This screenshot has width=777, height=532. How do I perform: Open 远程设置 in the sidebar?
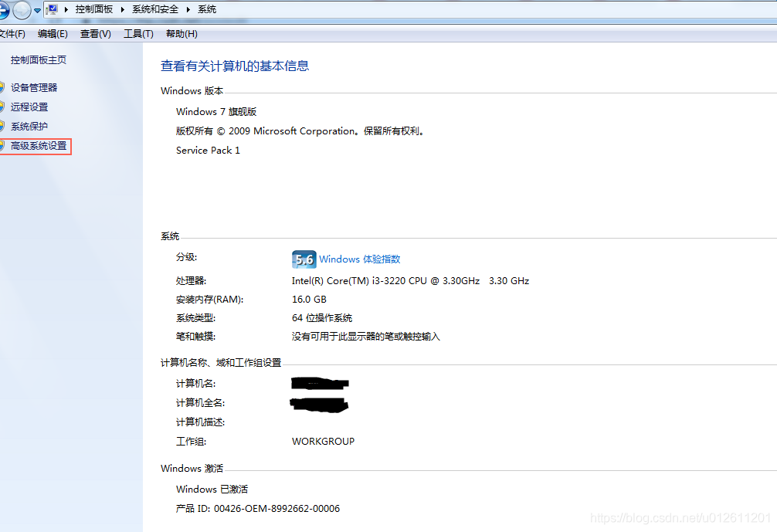click(29, 107)
